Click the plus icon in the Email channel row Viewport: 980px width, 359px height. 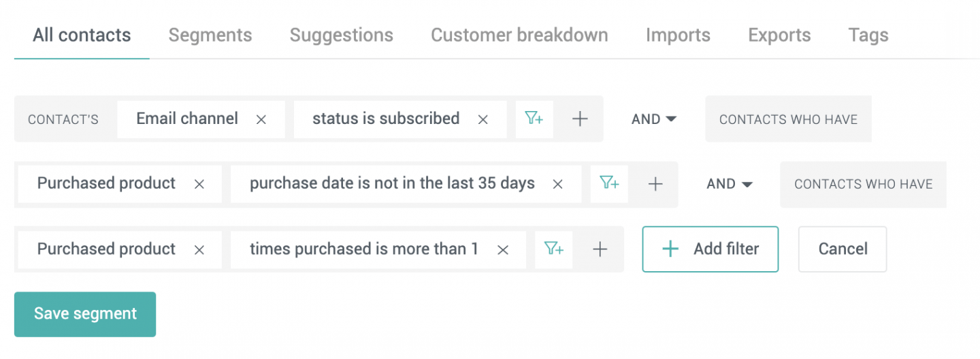[580, 119]
